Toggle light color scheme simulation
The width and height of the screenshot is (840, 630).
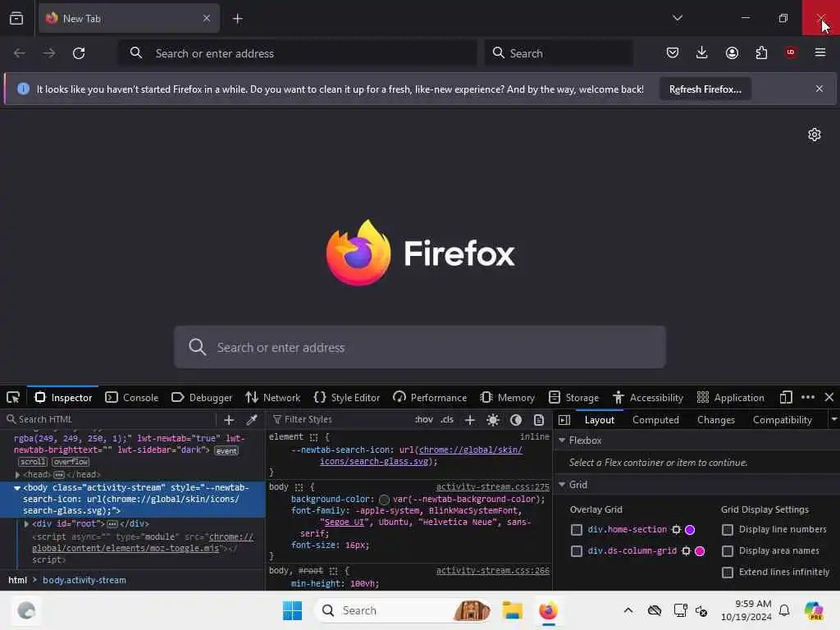click(493, 420)
